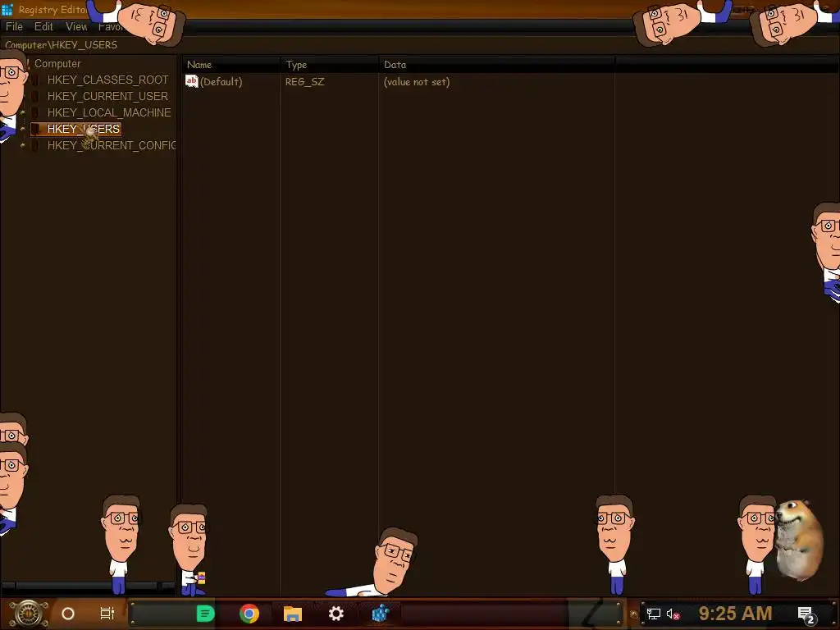The image size is (840, 630).
Task: Open the Start menu button
Action: [x=29, y=614]
